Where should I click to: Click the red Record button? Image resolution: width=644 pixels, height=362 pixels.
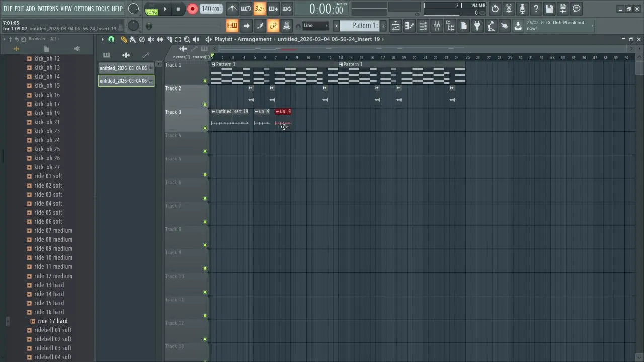pyautogui.click(x=192, y=9)
